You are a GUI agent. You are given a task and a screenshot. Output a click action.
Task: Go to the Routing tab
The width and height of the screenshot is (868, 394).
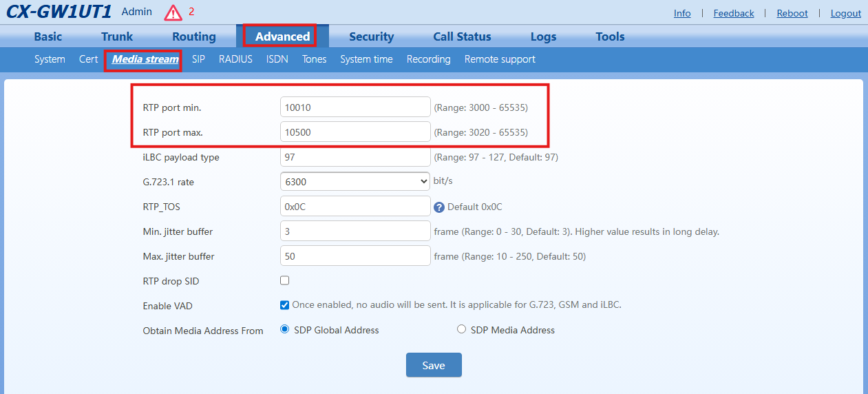pos(194,37)
